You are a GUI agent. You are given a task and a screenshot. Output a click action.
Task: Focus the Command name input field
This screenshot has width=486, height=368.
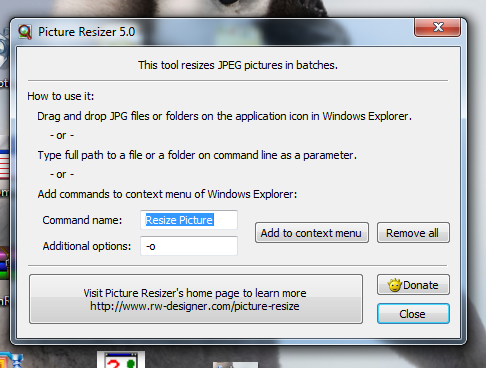point(189,220)
